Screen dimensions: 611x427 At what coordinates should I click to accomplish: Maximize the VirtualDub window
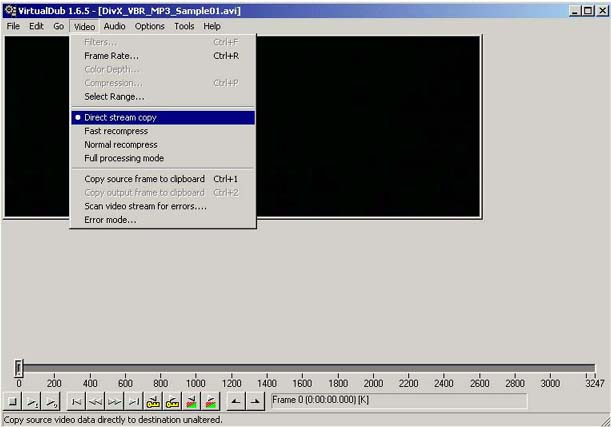click(588, 11)
